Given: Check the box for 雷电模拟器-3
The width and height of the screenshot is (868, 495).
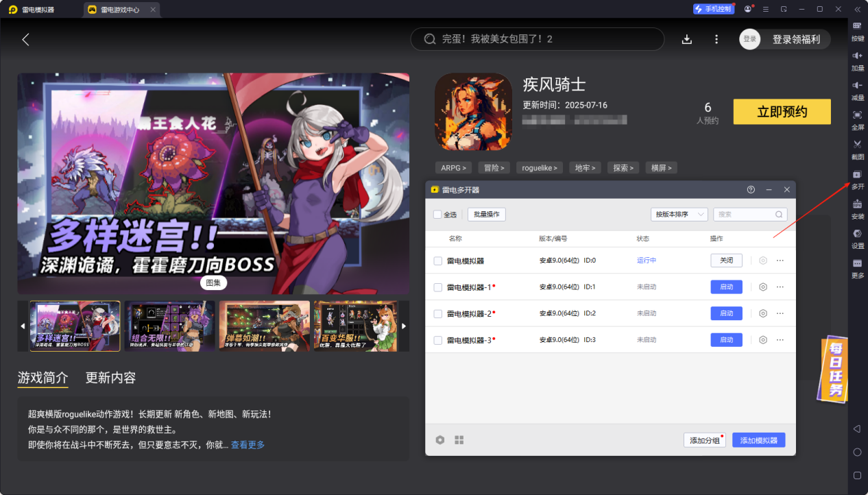Looking at the screenshot, I should point(438,339).
